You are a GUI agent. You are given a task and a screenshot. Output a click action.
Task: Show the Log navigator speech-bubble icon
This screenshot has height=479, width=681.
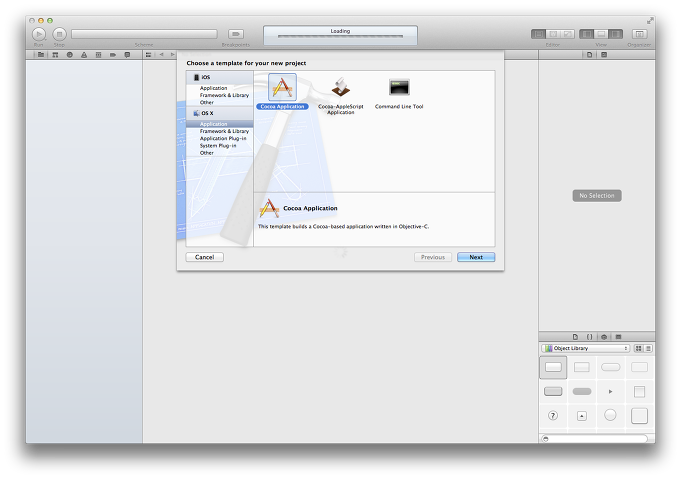tap(127, 55)
